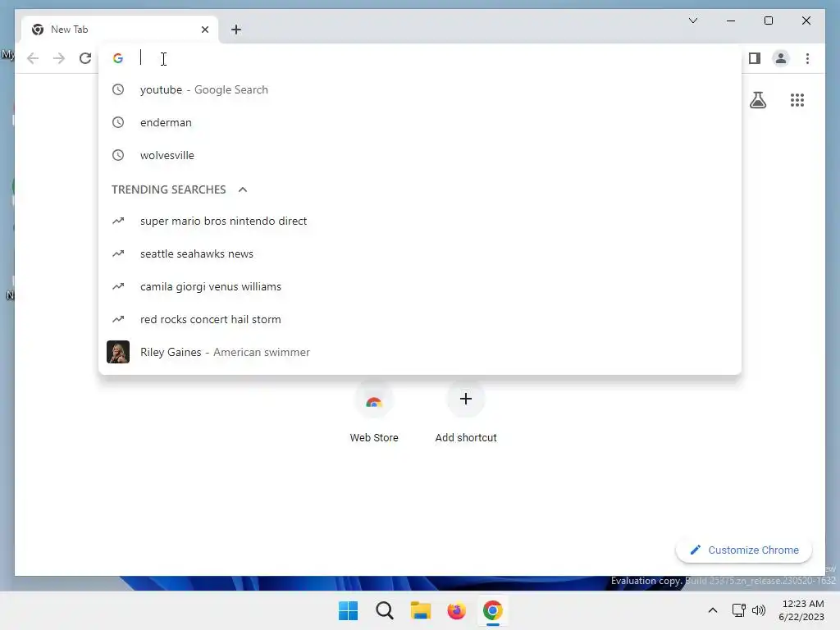Image resolution: width=840 pixels, height=630 pixels.
Task: Open Chrome's three-dot menu
Action: (x=807, y=58)
